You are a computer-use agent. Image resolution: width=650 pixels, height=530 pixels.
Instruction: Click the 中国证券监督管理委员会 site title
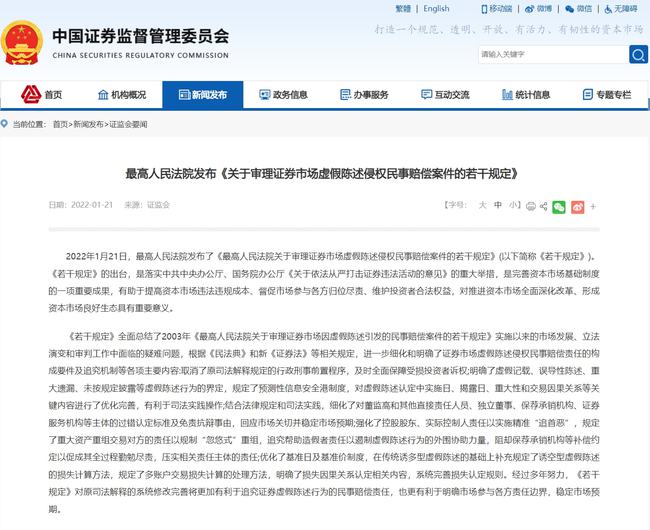click(x=141, y=36)
